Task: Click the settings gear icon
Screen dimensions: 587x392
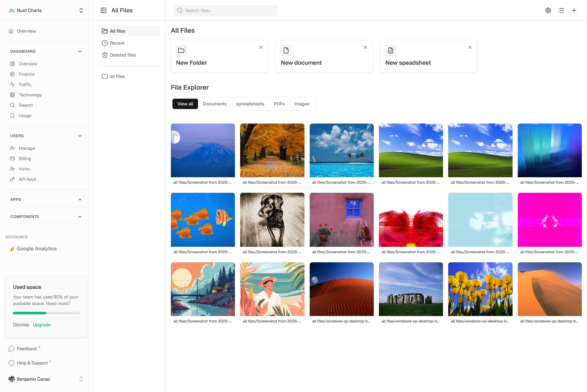Action: 548,10
